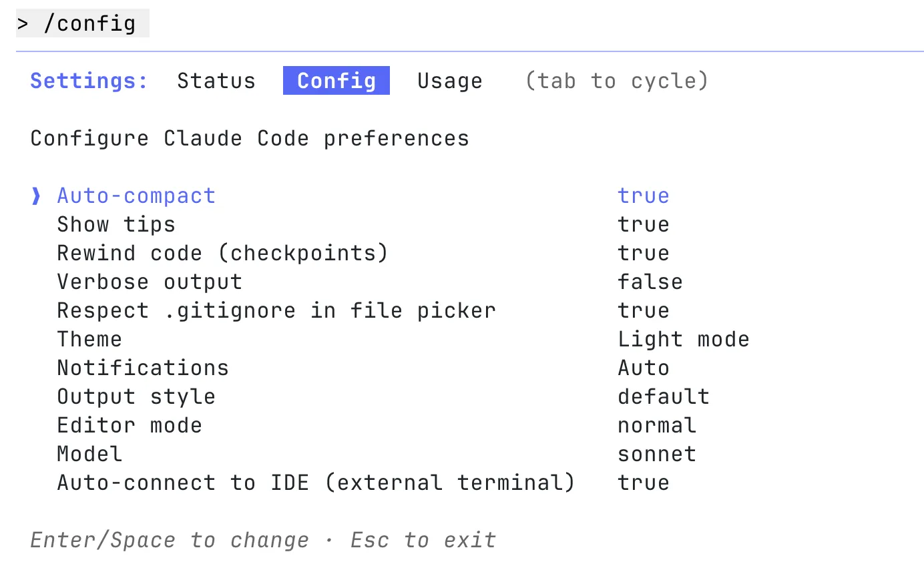The height and width of the screenshot is (582, 924).
Task: Change Editor mode from normal
Action: pyautogui.click(x=130, y=425)
